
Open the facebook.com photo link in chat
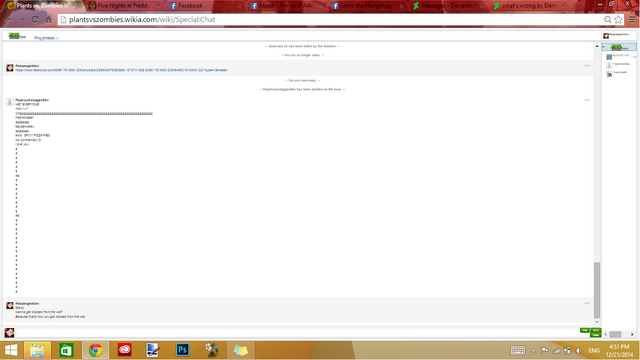point(121,70)
